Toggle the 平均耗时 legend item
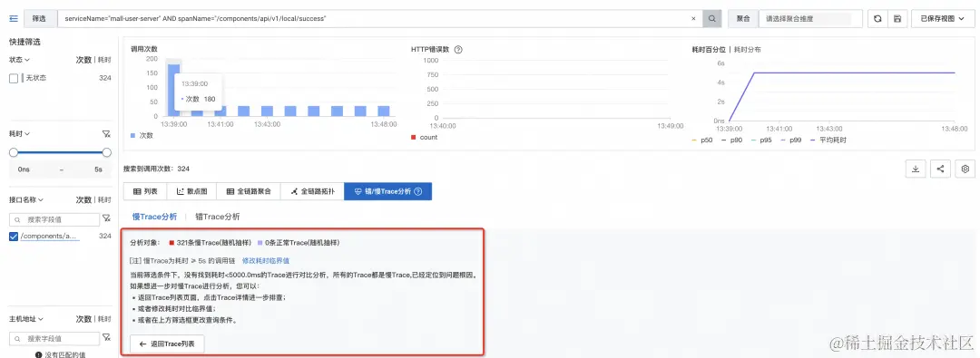Image resolution: width=980 pixels, height=358 pixels. [x=828, y=140]
